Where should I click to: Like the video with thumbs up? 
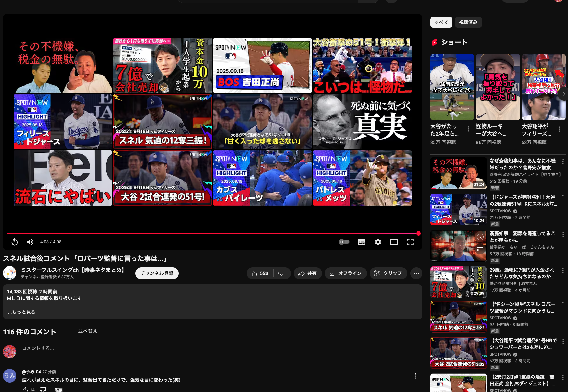click(259, 273)
